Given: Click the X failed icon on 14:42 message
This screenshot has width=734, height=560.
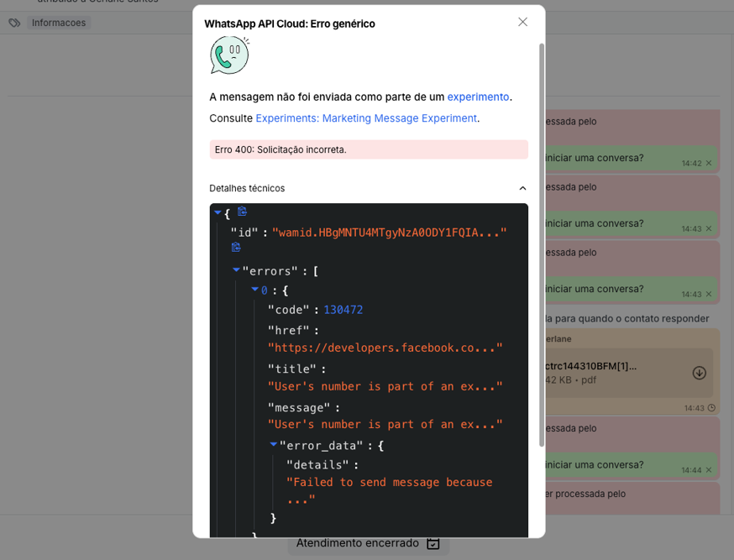Looking at the screenshot, I should point(709,164).
